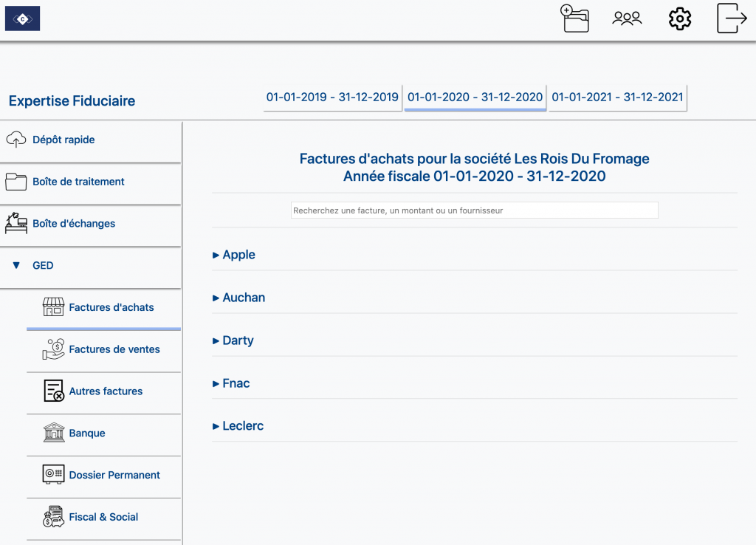
Task: Click the Dépôt rapide cloud upload icon
Action: 16,140
